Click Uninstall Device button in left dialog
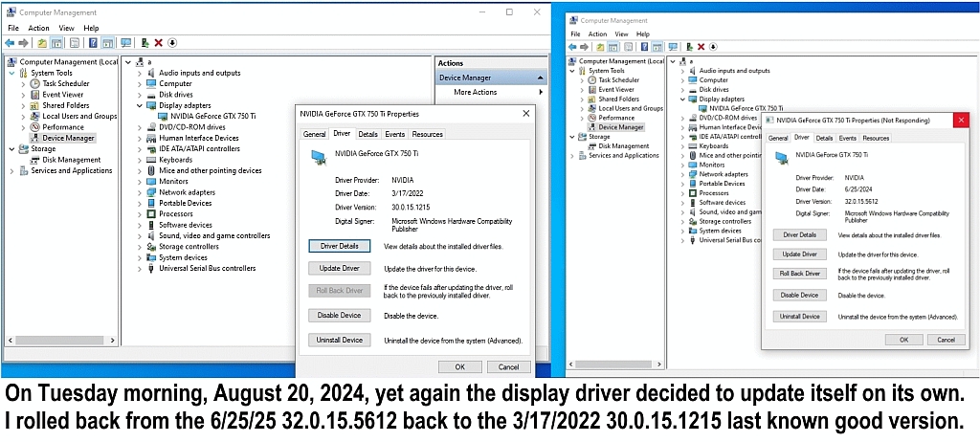This screenshot has height=442, width=980. point(340,340)
